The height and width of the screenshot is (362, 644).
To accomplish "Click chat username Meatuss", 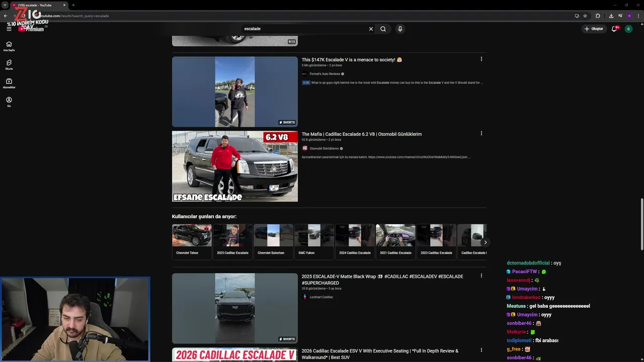I will coord(516,306).
